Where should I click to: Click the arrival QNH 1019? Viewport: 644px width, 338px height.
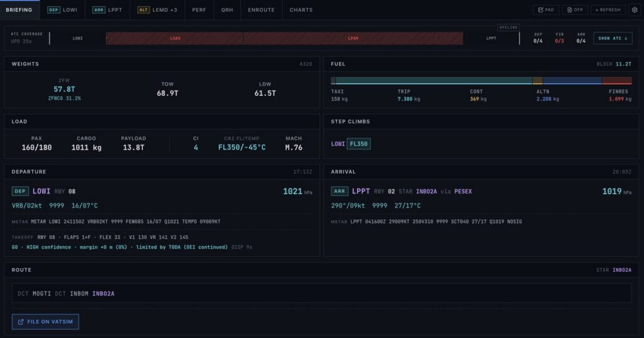point(611,192)
